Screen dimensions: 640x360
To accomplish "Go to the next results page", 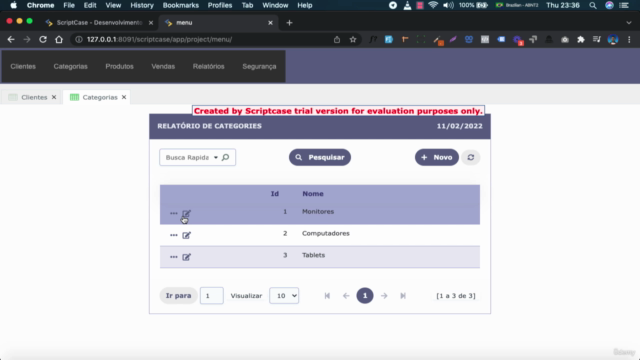I will pyautogui.click(x=384, y=296).
